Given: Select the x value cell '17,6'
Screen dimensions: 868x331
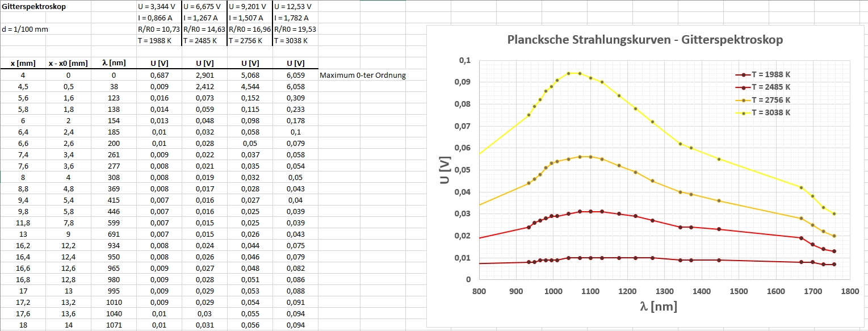Looking at the screenshot, I should click(x=23, y=313).
